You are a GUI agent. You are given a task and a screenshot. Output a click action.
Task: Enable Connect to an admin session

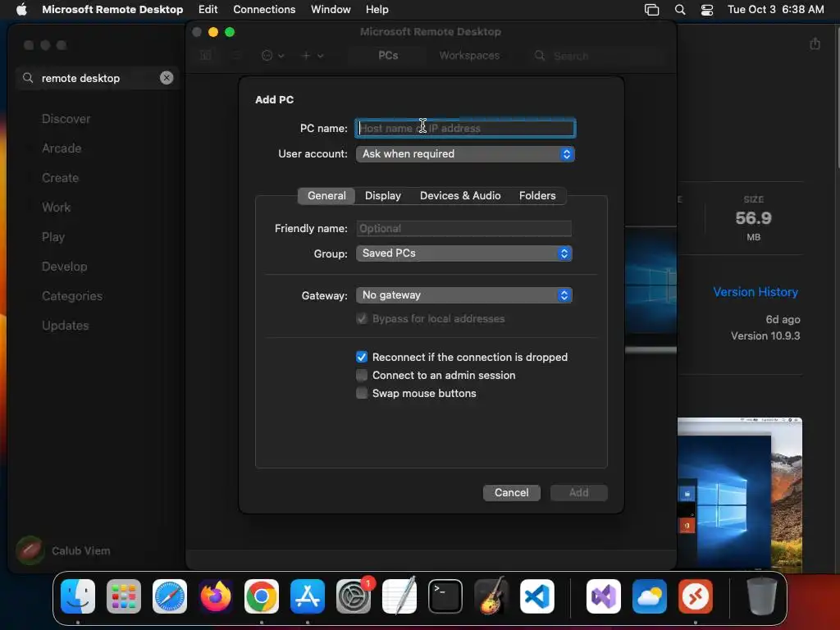click(x=362, y=375)
